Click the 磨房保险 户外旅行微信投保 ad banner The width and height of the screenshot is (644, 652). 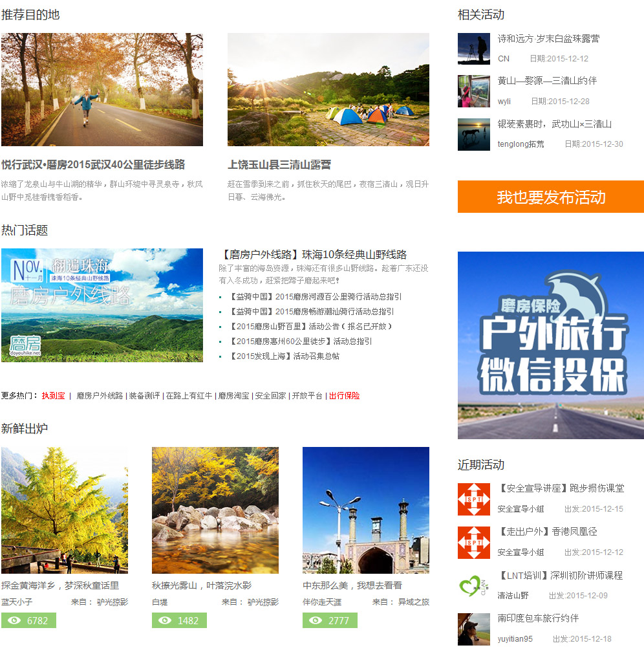tap(551, 345)
